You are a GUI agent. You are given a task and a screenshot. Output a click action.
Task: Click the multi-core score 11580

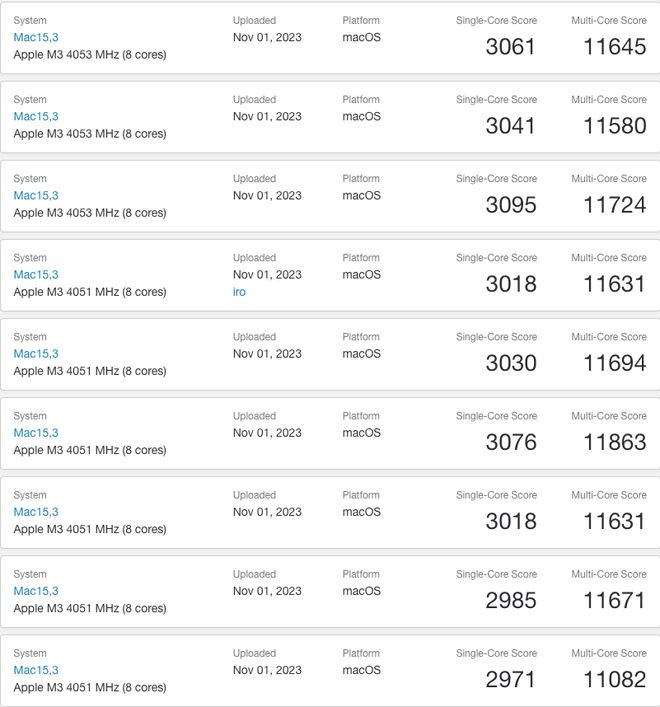click(614, 126)
